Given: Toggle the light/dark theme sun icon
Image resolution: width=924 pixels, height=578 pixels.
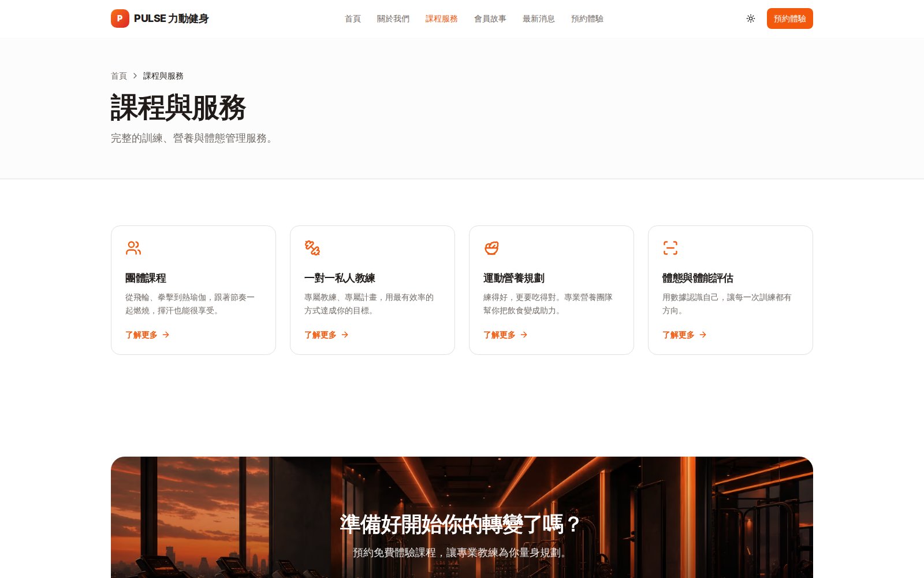Looking at the screenshot, I should (x=751, y=18).
